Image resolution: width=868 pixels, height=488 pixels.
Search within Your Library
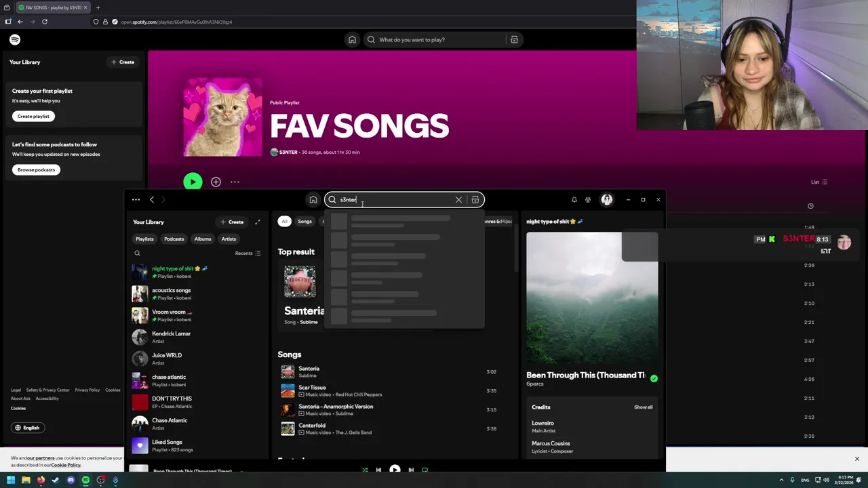point(137,253)
